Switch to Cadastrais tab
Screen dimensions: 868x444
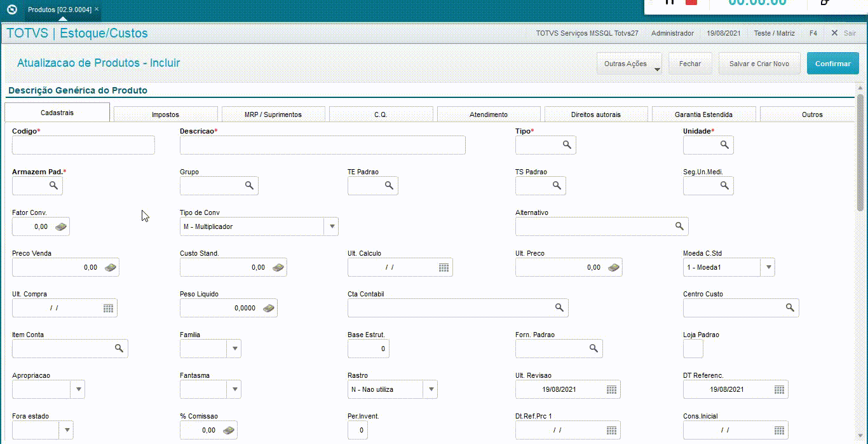[57, 113]
